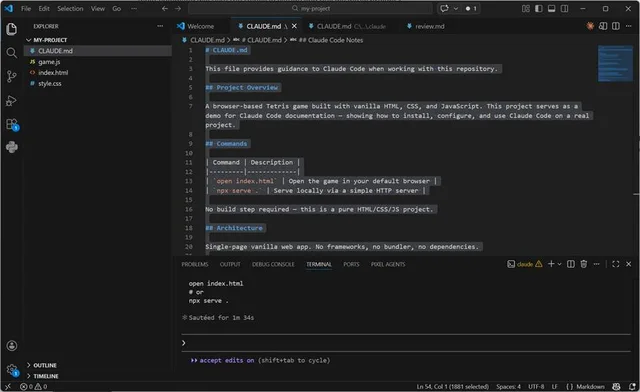Open the Go menu
Screen dimensions: 640x392
click(x=116, y=9)
